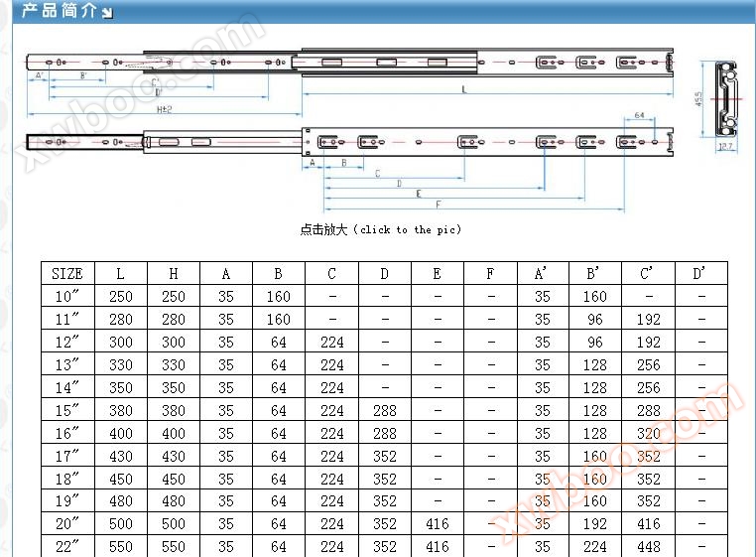This screenshot has width=756, height=557.
Task: Click the L value 430 in the 17″ row
Action: tap(120, 457)
